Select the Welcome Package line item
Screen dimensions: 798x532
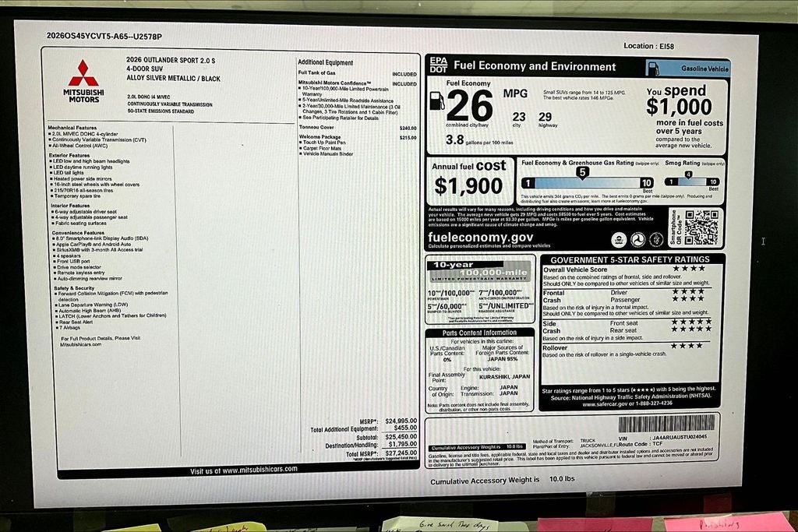pyautogui.click(x=357, y=137)
